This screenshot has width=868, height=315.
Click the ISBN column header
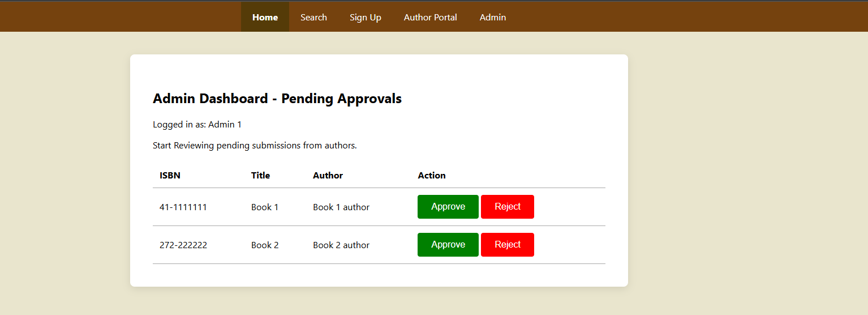point(170,176)
